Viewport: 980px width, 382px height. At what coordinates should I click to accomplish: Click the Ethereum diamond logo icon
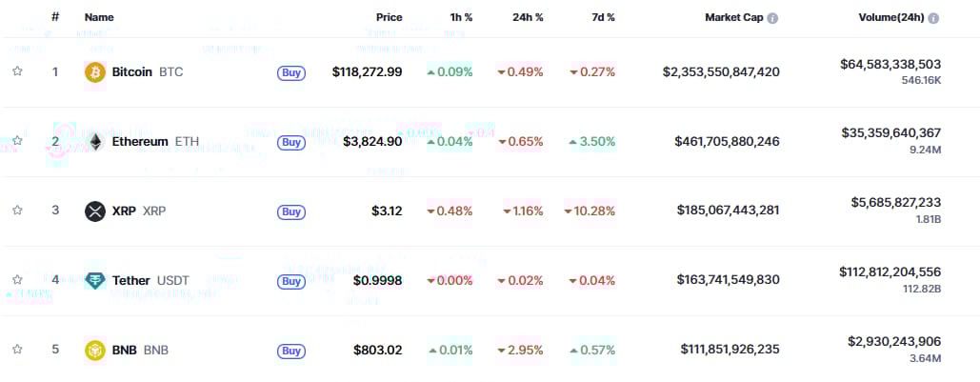pyautogui.click(x=95, y=142)
